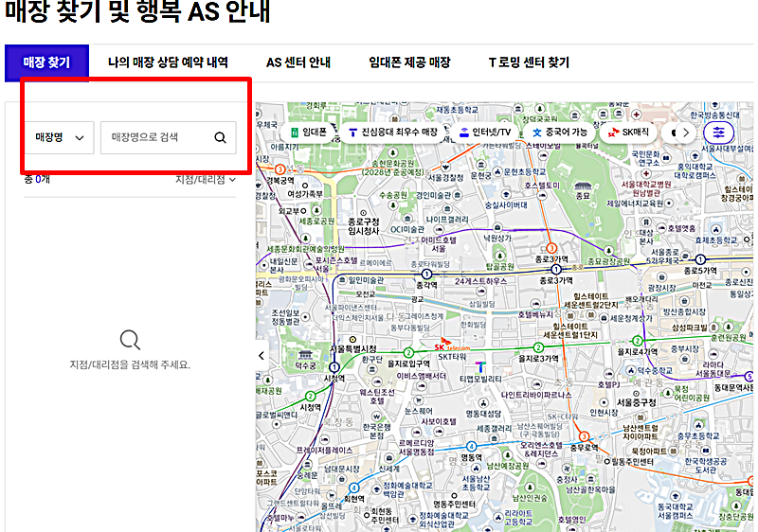Screen dimensions: 758x532
Task: Click the 명동역 line 4 marker
Action: click(x=471, y=446)
